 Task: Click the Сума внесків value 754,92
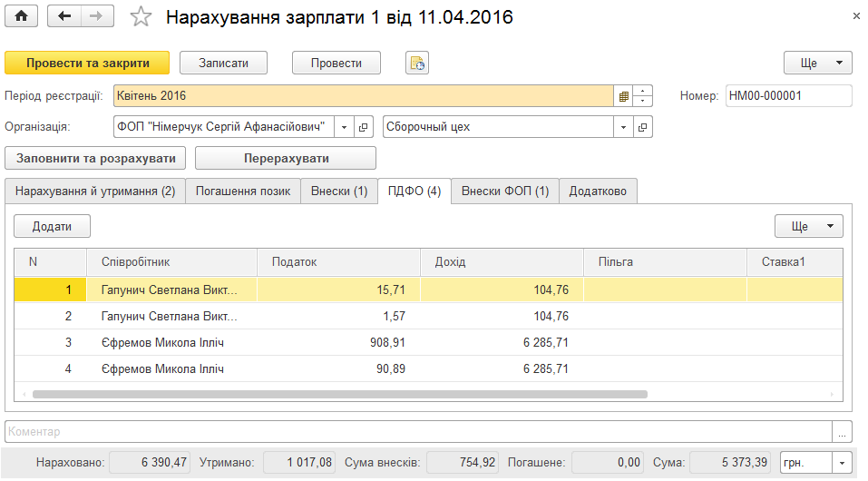click(463, 463)
